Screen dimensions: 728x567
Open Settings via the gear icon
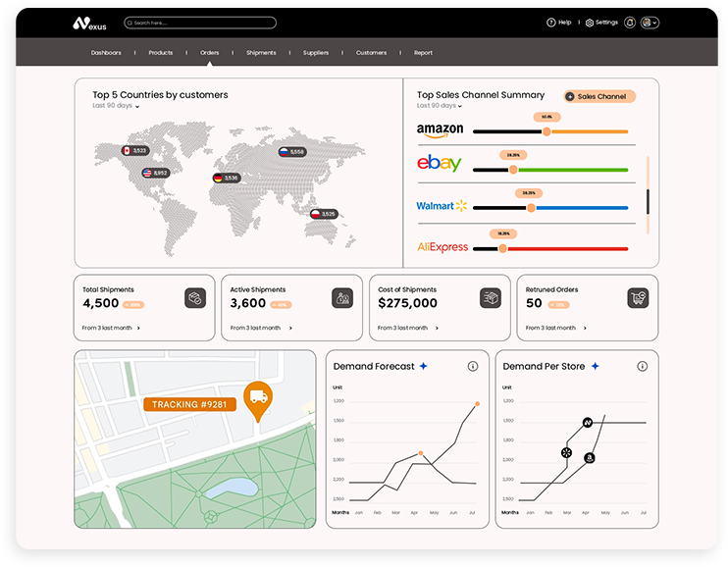point(590,23)
